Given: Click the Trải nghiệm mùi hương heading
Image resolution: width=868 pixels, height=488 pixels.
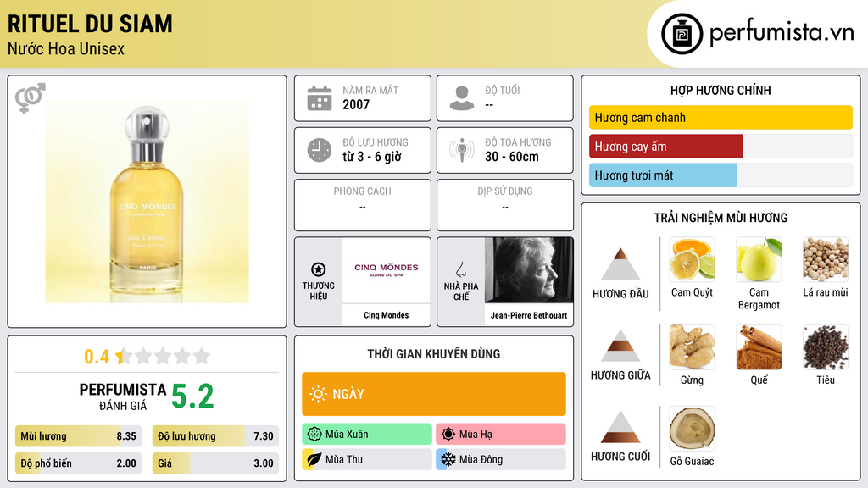Looking at the screenshot, I should click(x=721, y=218).
